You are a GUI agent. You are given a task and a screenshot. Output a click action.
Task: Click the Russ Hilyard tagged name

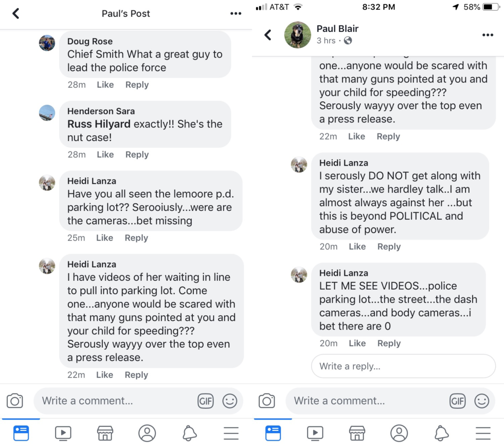point(99,124)
